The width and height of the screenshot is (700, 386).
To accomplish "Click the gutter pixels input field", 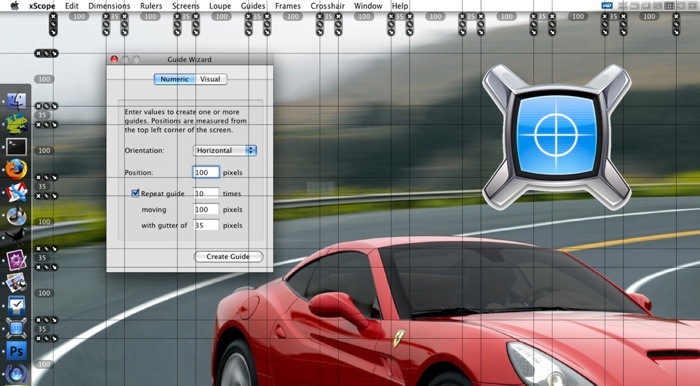I will (x=206, y=225).
